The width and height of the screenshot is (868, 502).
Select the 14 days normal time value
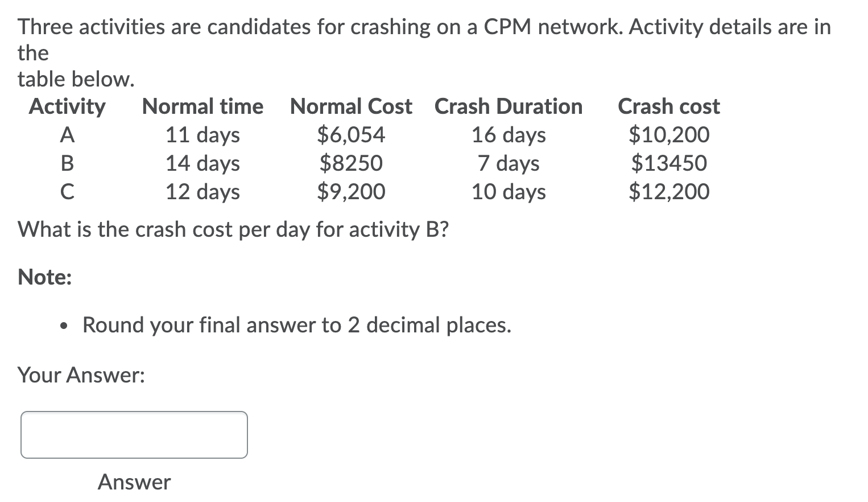(202, 163)
